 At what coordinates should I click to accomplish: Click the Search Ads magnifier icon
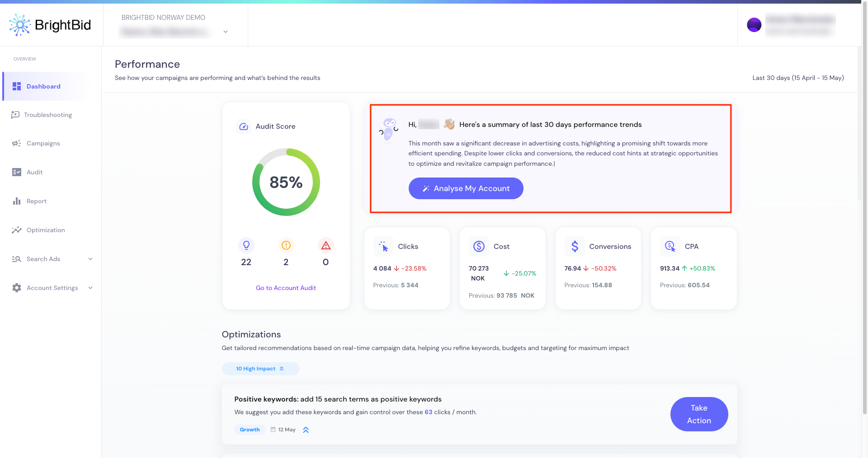click(x=17, y=259)
